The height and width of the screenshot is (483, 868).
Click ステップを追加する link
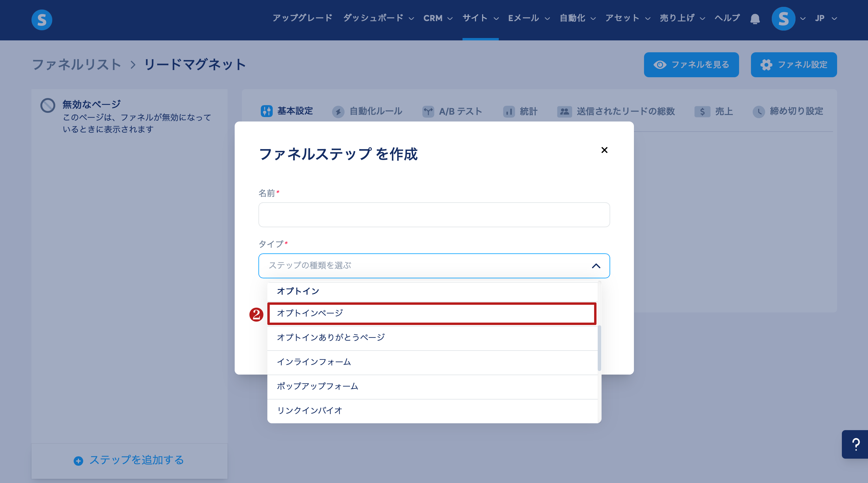pyautogui.click(x=129, y=460)
